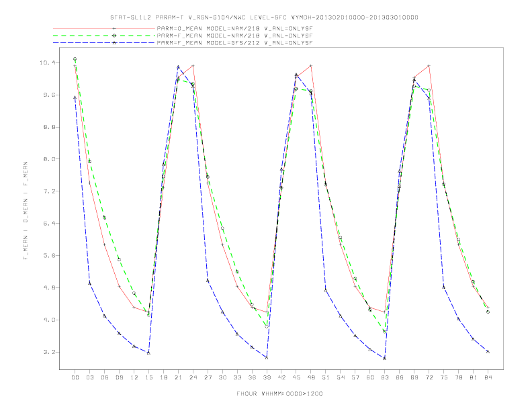Click x-axis forecast hour label 18

163,377
